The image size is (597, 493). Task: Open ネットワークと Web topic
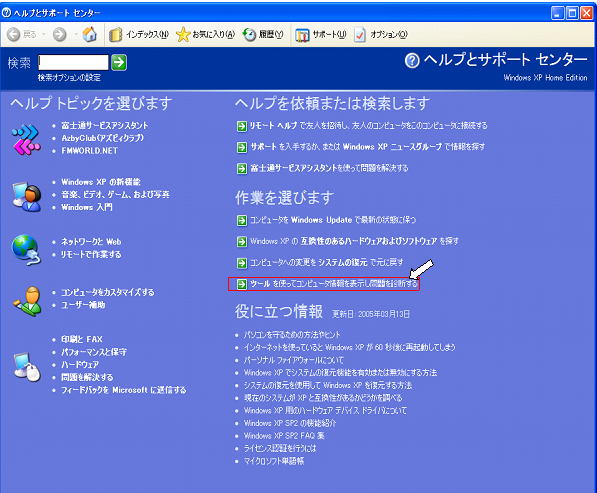tap(91, 242)
